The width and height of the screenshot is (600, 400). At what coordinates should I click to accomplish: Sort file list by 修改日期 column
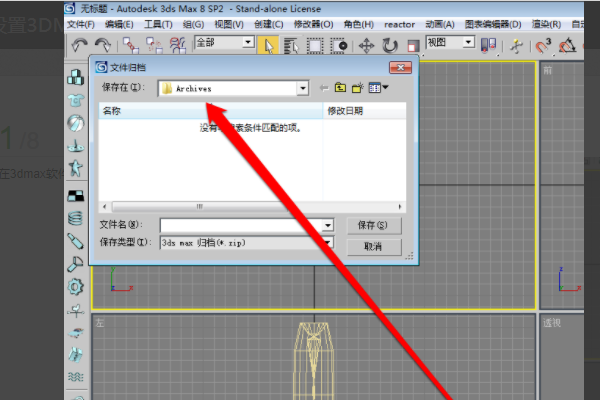tap(364, 111)
